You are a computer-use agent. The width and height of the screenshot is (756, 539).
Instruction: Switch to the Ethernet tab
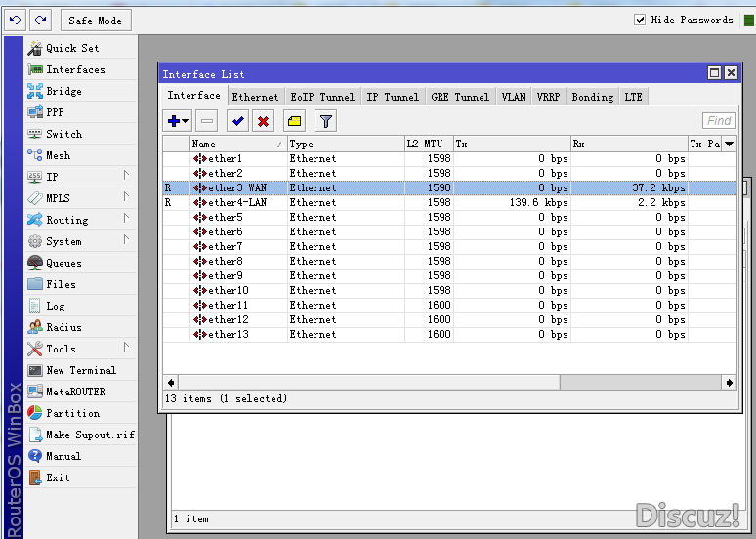[x=255, y=97]
